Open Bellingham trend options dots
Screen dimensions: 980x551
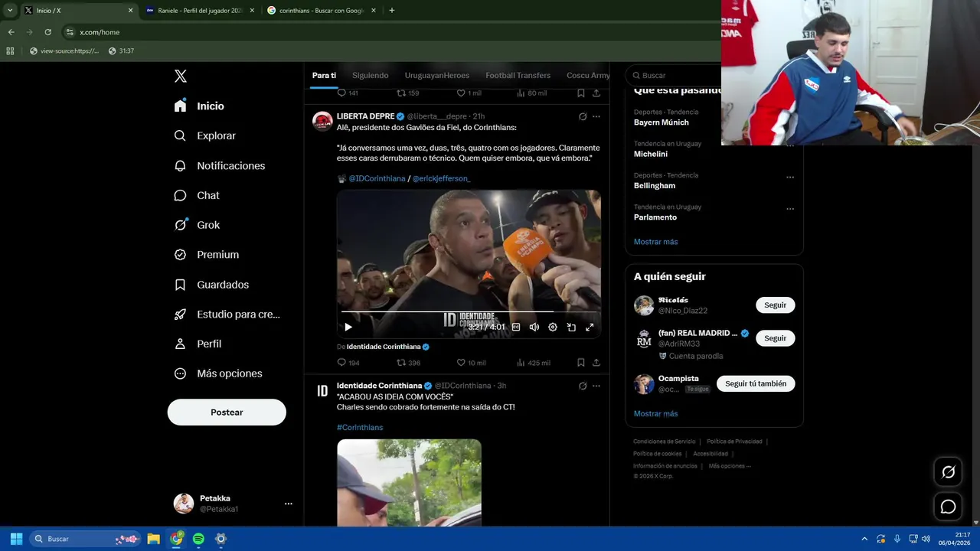click(x=790, y=178)
